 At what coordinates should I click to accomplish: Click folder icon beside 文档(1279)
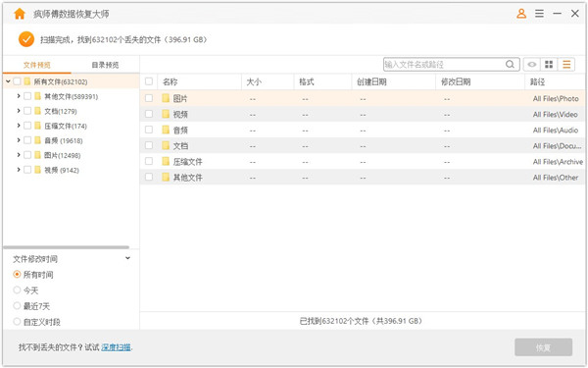37,111
